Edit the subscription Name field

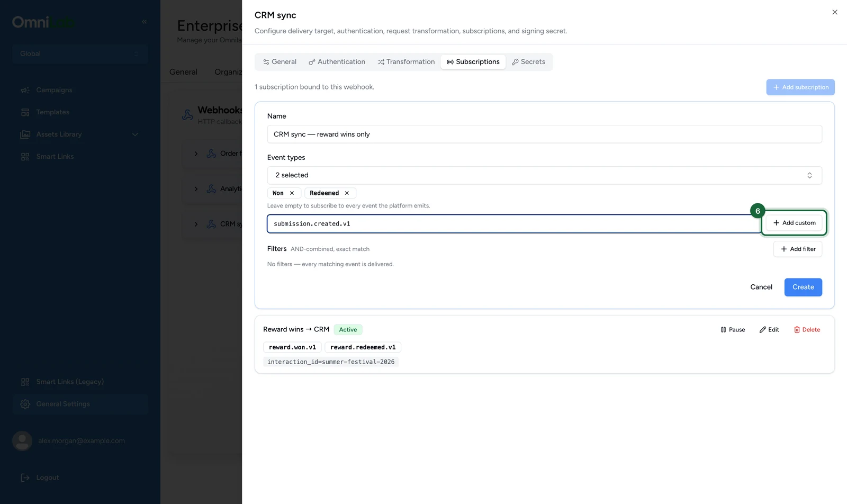[544, 134]
